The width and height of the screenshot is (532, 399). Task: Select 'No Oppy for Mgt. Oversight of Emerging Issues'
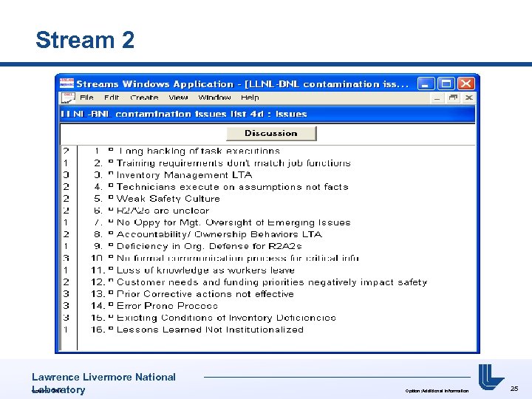[x=233, y=222]
